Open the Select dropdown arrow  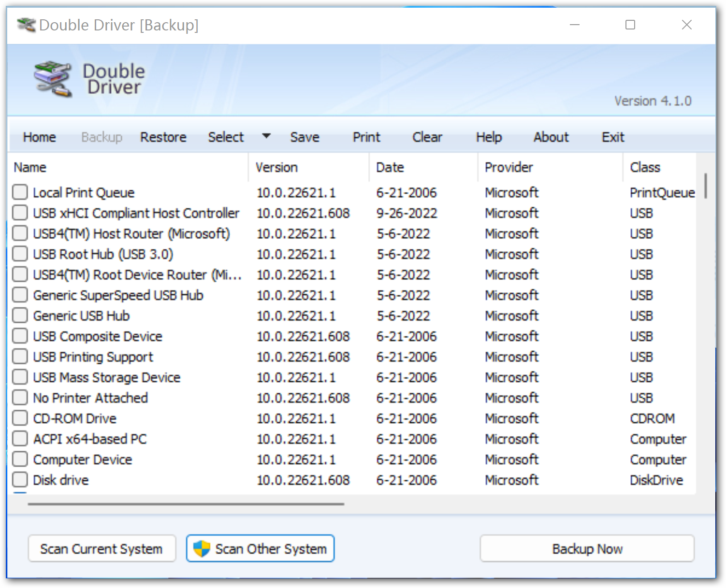pos(266,136)
